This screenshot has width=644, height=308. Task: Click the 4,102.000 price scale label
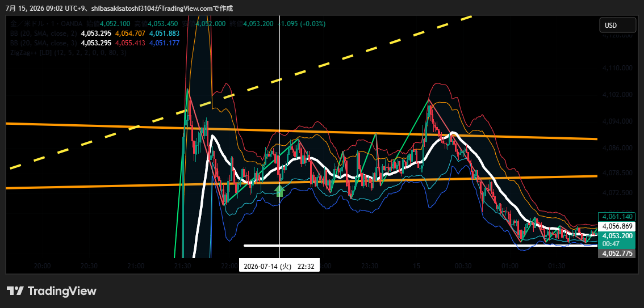coord(616,94)
